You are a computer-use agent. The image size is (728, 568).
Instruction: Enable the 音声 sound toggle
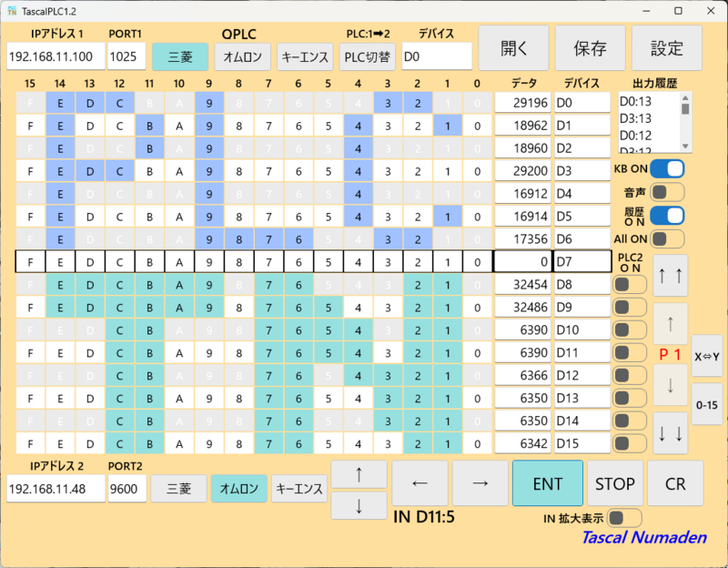click(x=667, y=192)
